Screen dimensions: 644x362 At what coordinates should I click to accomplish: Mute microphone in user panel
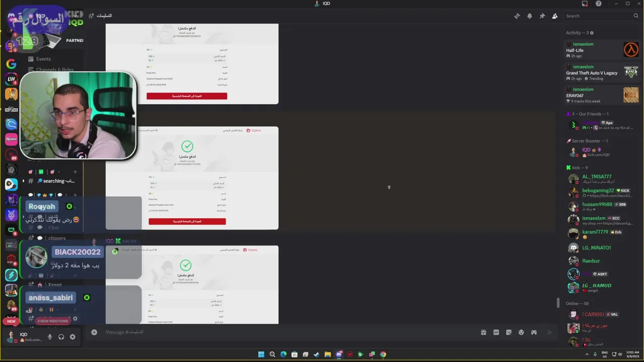[x=50, y=337]
